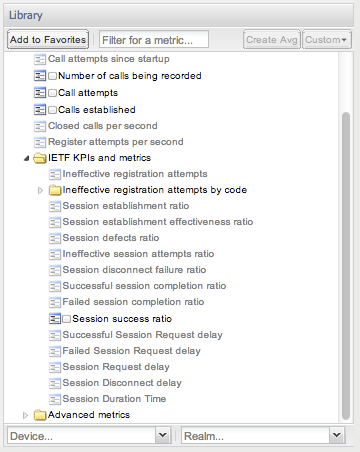Enable the Call attempts checkbox
360x452 pixels.
pyautogui.click(x=52, y=93)
